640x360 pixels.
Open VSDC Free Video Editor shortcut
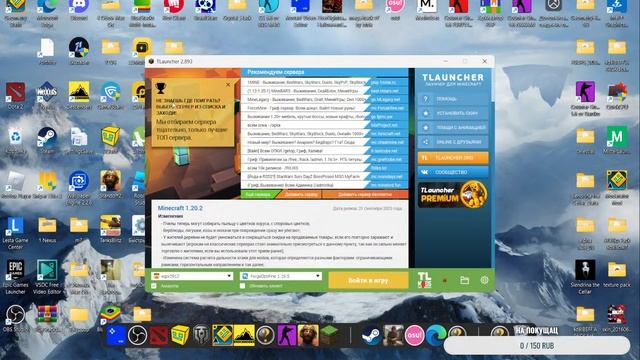tap(47, 276)
